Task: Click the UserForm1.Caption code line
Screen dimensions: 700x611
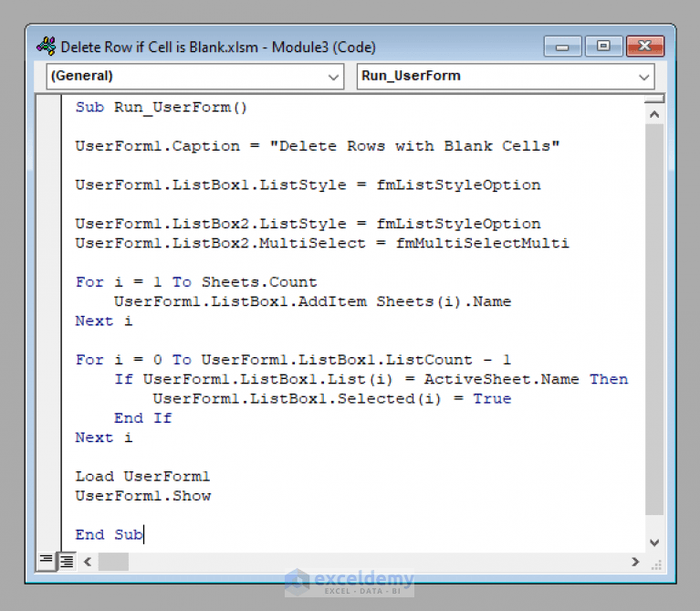Action: [317, 146]
